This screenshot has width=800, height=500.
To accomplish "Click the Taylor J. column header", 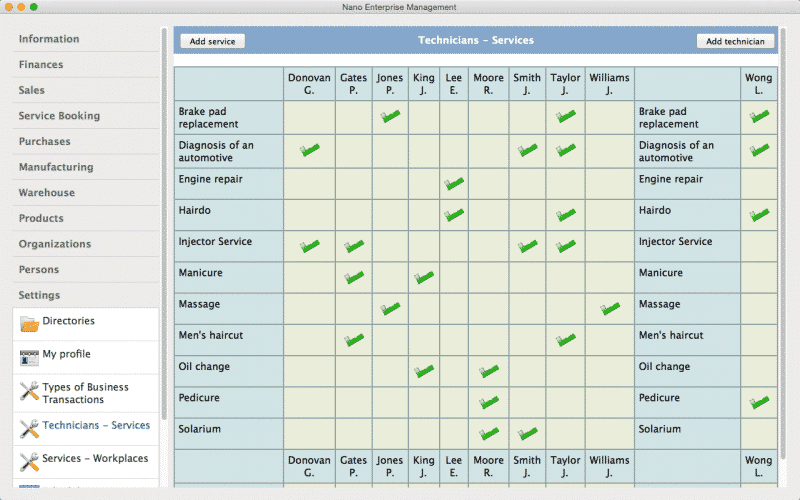I will tap(565, 84).
